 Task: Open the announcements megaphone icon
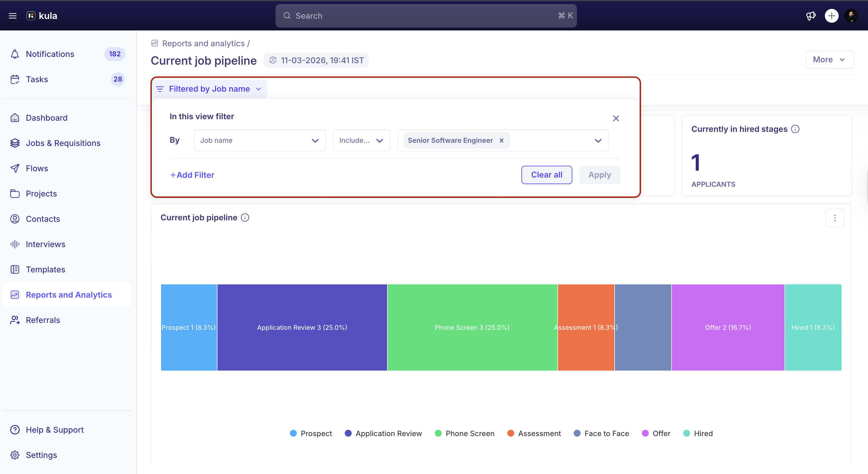[x=811, y=16]
